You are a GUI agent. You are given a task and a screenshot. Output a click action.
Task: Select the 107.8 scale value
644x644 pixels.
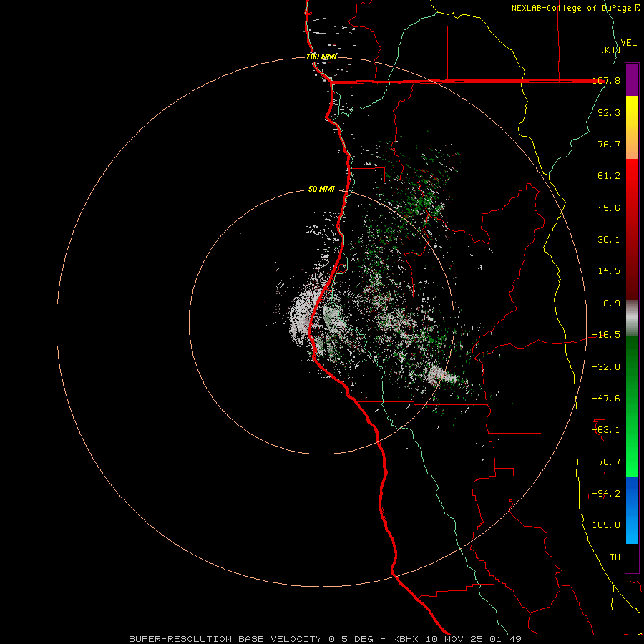(x=606, y=80)
